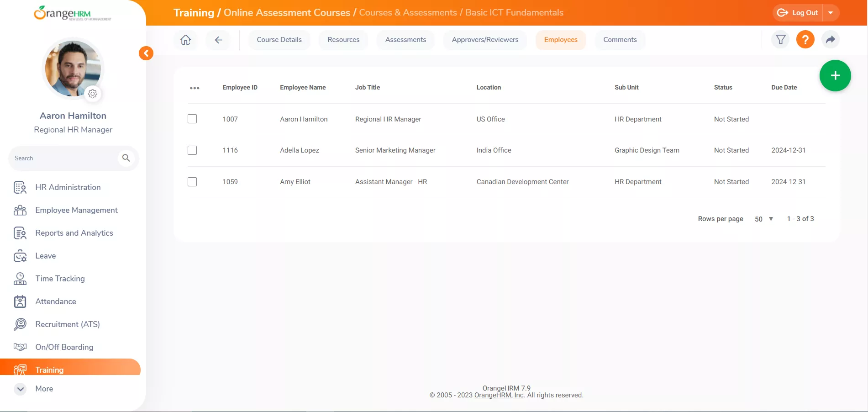Image resolution: width=868 pixels, height=412 pixels.
Task: Click the share arrow icon
Action: tap(830, 40)
